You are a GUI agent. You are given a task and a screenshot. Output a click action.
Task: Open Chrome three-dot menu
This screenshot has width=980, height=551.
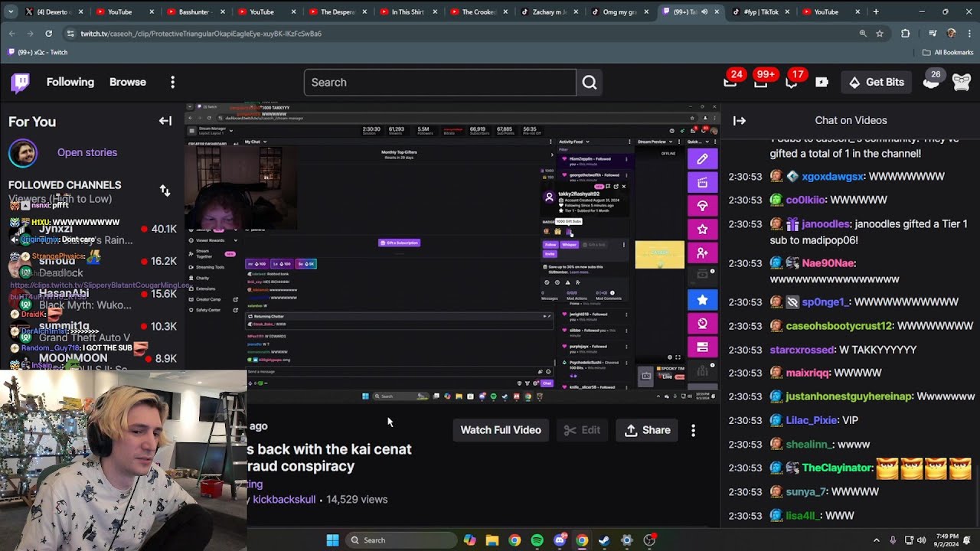(x=968, y=34)
